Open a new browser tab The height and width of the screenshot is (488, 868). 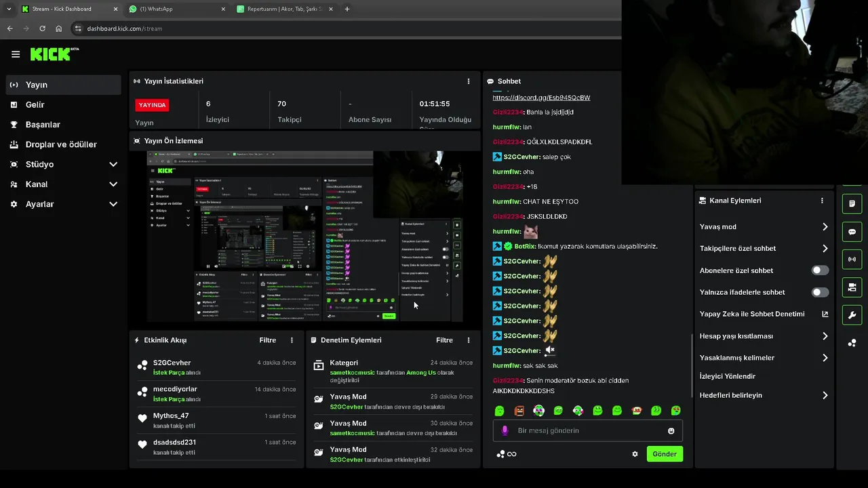(347, 9)
